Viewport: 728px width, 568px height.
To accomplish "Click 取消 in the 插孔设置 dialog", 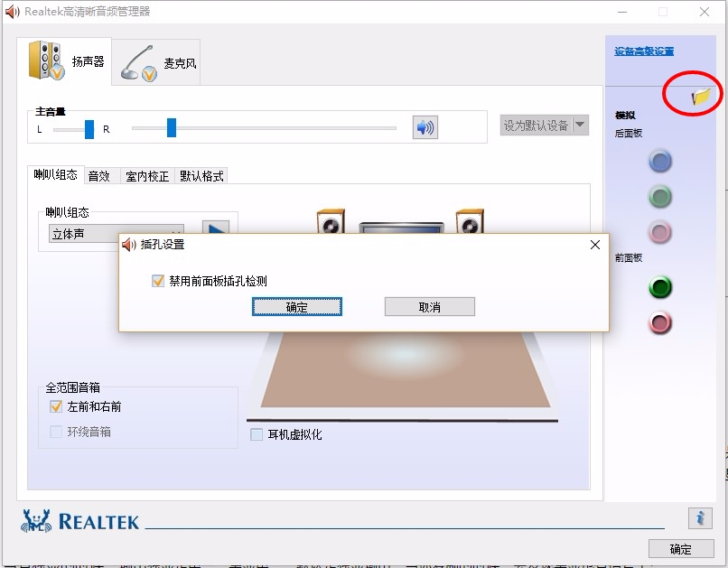I will (429, 307).
